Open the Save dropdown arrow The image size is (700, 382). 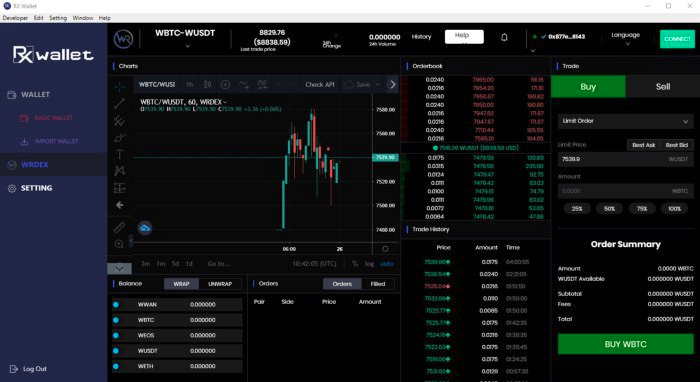[x=378, y=84]
